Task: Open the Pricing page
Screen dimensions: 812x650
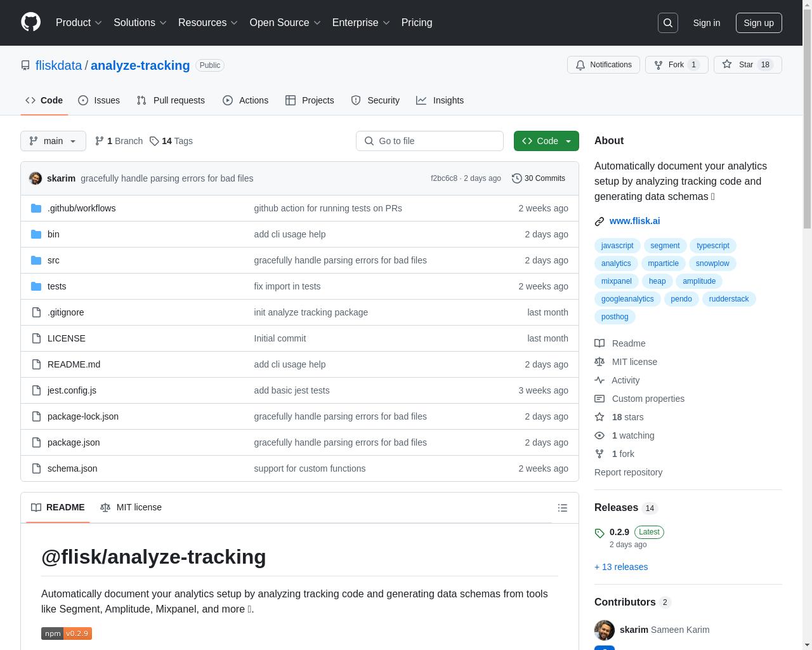Action: tap(417, 23)
